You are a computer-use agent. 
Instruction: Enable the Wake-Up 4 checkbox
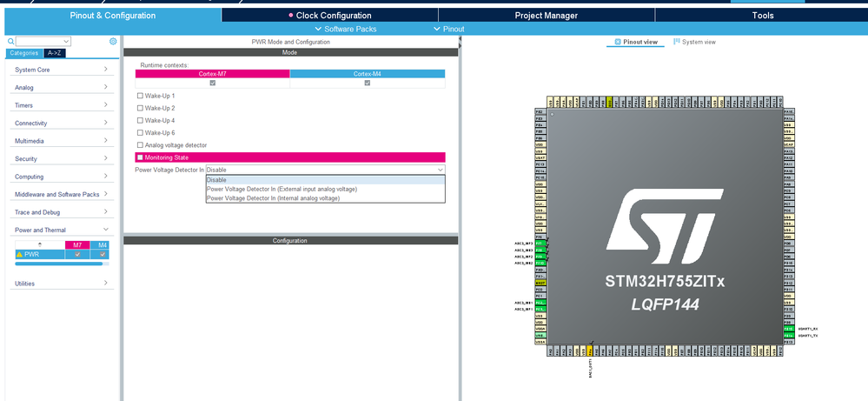pos(140,120)
